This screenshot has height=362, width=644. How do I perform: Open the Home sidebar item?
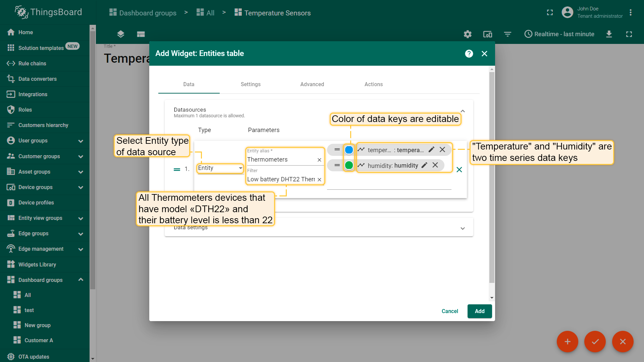[x=45, y=32]
